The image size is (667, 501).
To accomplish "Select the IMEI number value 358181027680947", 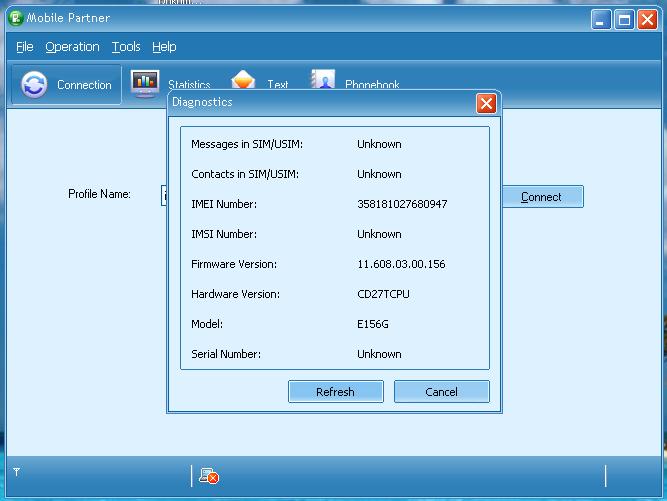I will 402,204.
